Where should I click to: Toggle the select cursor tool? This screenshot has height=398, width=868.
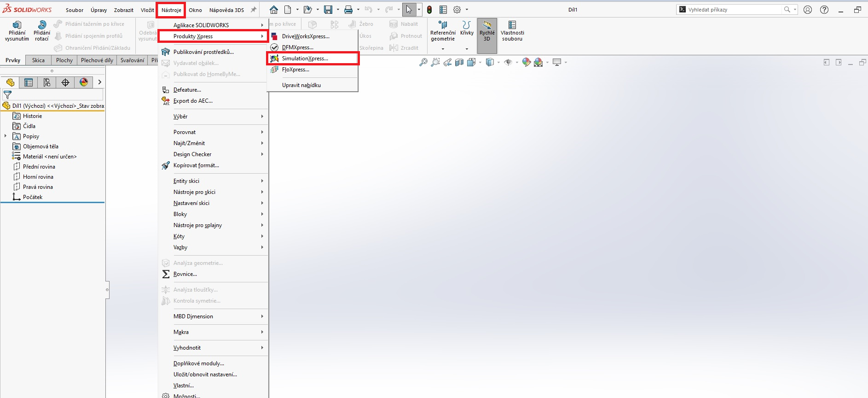[409, 10]
